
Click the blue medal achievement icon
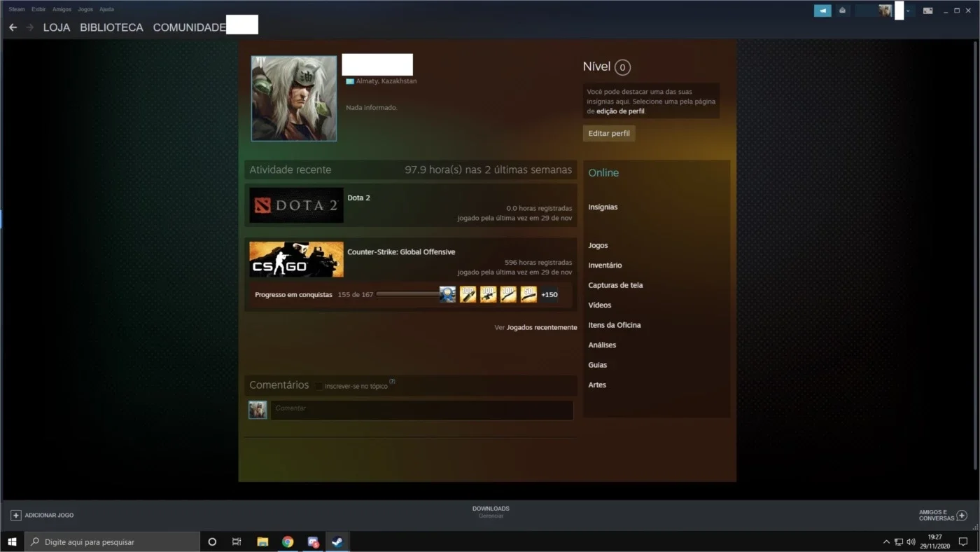[447, 294]
